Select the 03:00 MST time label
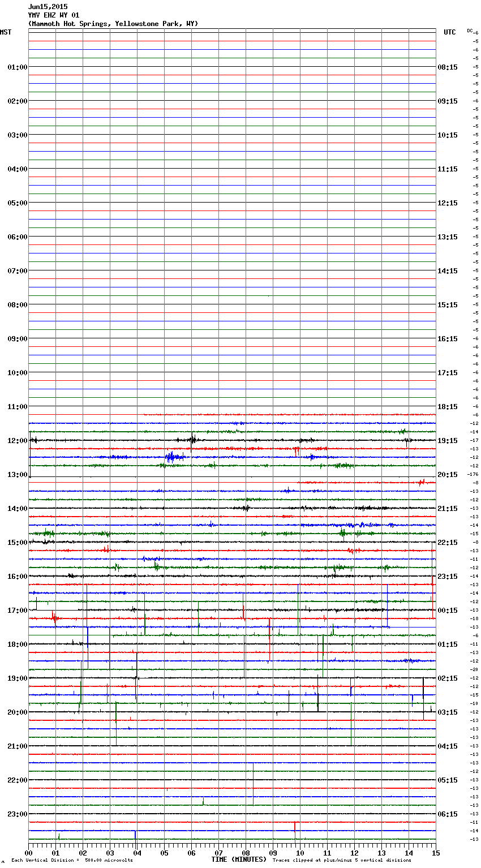Viewport: 481px width, 868px height. [x=18, y=135]
